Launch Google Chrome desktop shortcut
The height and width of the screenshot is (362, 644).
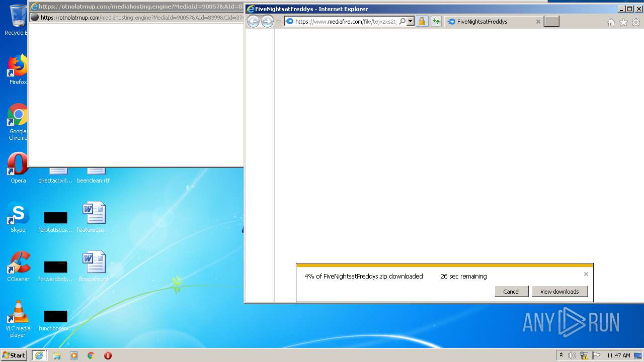pos(18,122)
